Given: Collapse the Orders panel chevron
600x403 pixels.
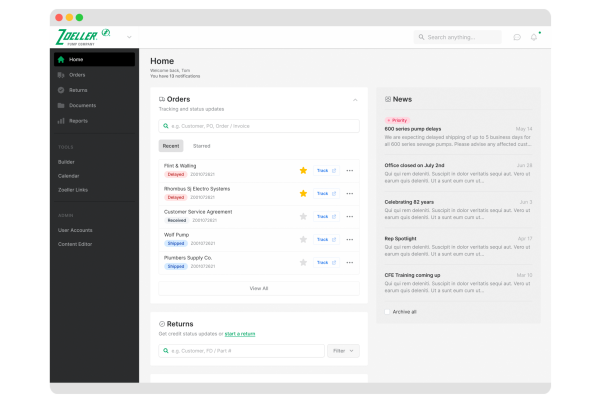Looking at the screenshot, I should [x=355, y=100].
